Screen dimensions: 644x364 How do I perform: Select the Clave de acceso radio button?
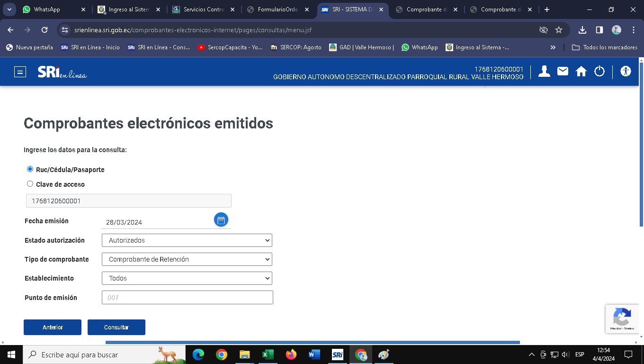30,184
